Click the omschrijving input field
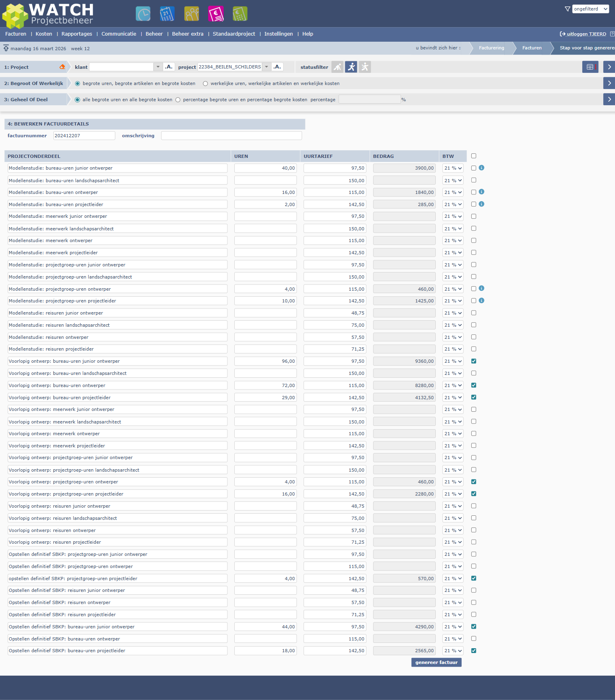The height and width of the screenshot is (700, 615). [x=231, y=136]
